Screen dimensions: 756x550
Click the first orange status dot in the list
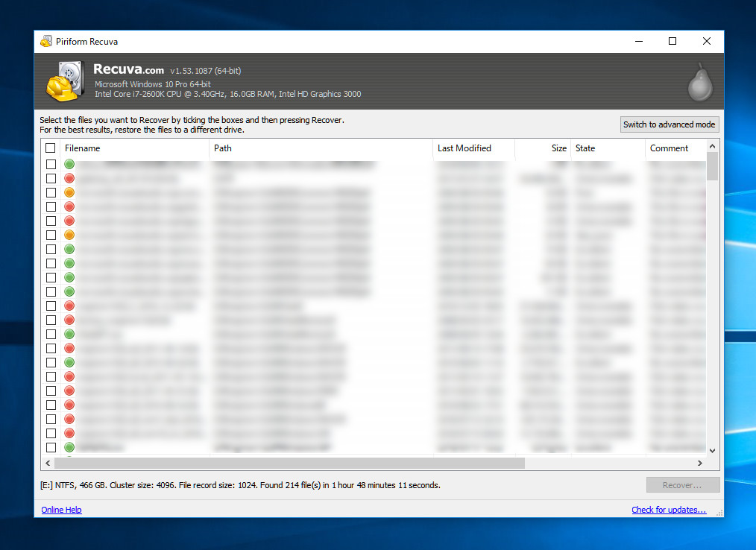coord(69,192)
